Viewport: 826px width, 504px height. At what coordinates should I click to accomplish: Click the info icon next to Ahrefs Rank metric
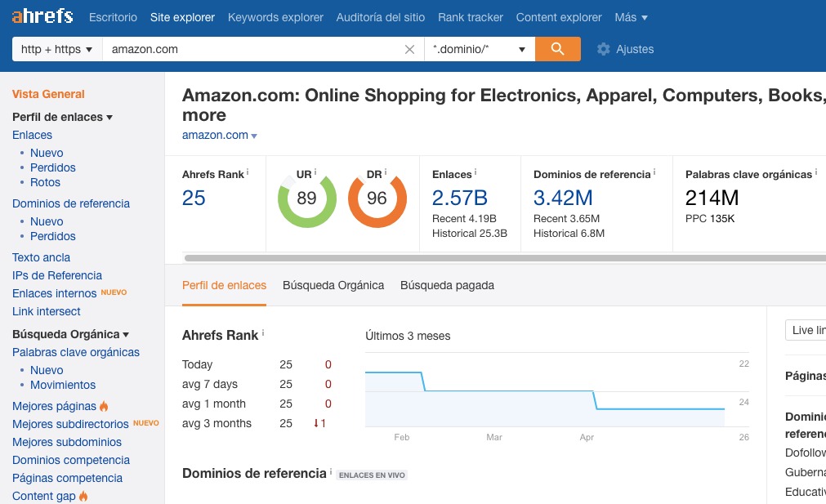[248, 172]
